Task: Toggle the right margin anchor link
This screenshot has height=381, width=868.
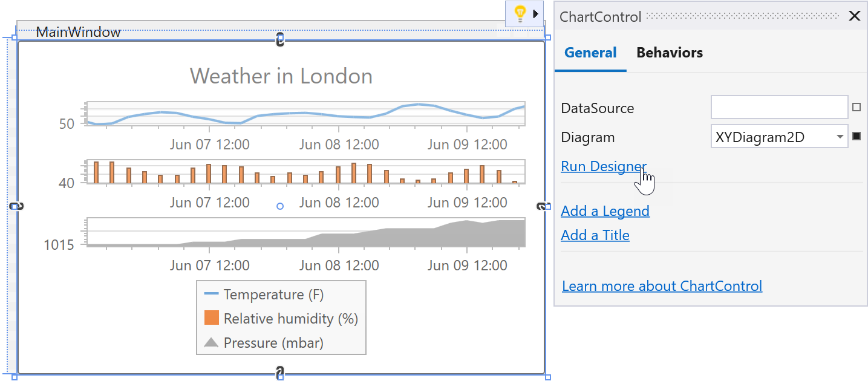Action: coord(543,206)
